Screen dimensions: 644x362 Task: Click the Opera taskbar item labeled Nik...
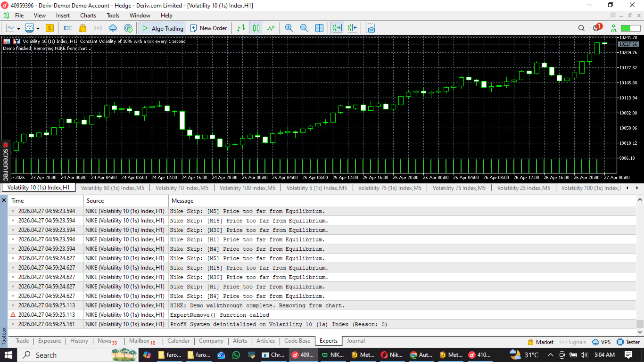click(392, 355)
